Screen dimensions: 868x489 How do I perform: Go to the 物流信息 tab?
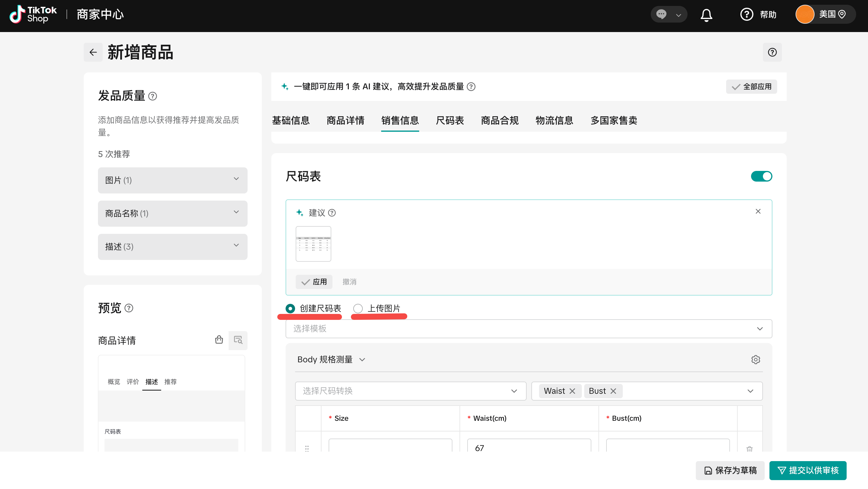(554, 120)
